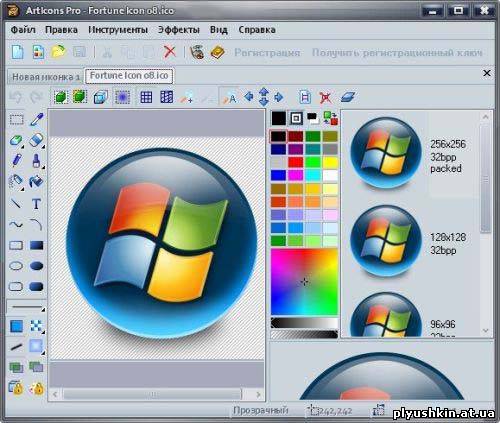Select the filled ellipse tool
The image size is (500, 423).
tap(36, 266)
